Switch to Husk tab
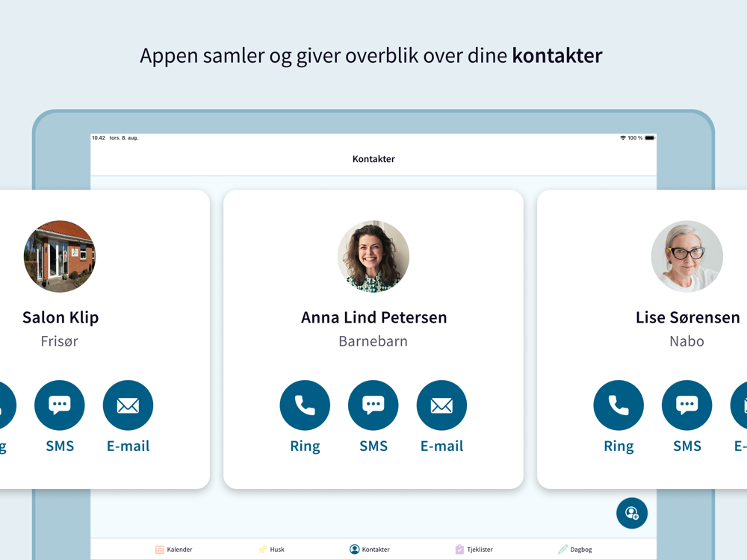 [x=271, y=550]
